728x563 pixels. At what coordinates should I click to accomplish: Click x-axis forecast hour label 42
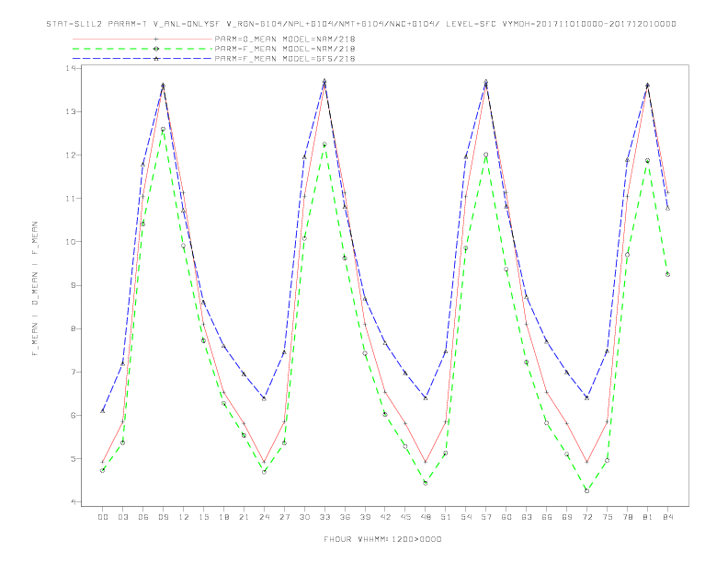(x=385, y=517)
